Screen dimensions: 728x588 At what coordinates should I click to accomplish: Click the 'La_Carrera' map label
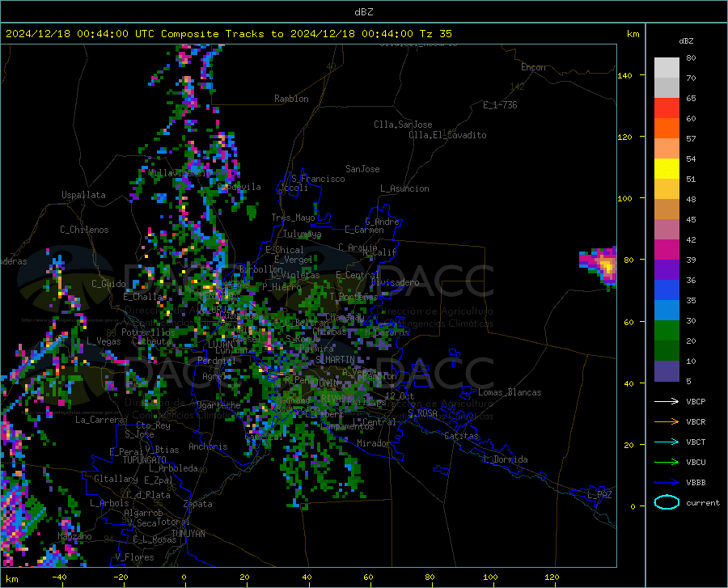[x=99, y=420]
